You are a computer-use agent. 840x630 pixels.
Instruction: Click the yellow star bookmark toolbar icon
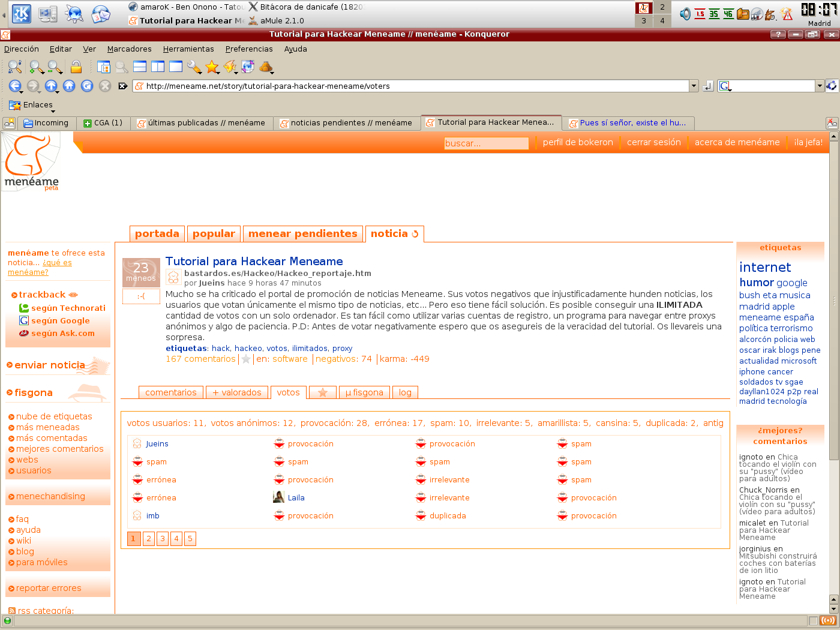212,67
